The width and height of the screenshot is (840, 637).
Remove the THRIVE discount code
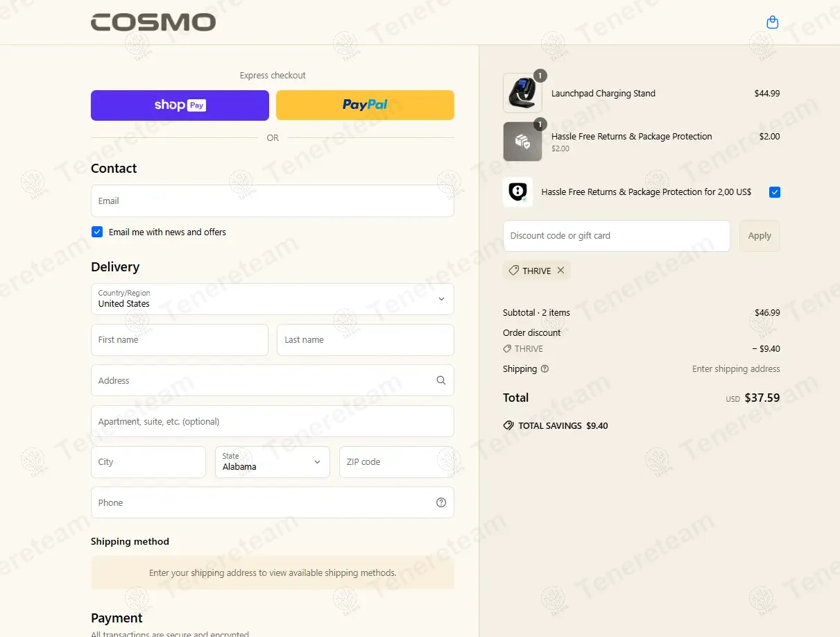[560, 271]
